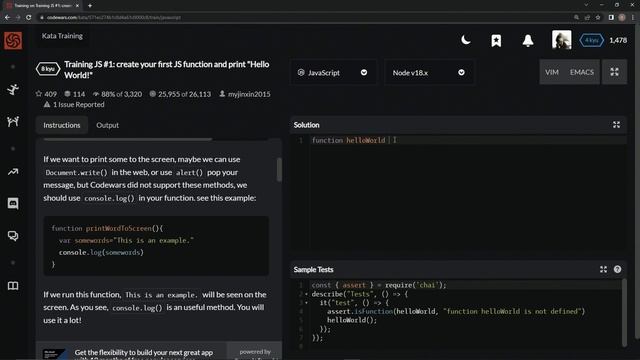Open the 1 Issue Reported link
This screenshot has width=640, height=360.
[74, 104]
